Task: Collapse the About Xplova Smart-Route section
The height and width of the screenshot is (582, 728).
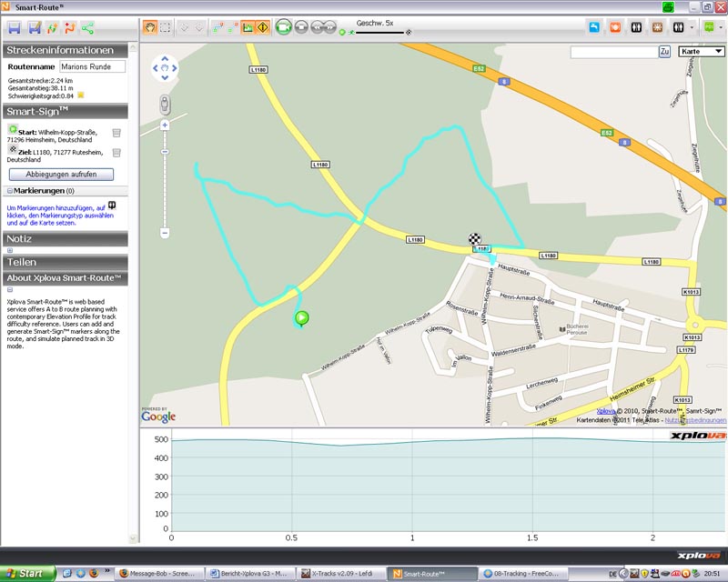Action: pyautogui.click(x=10, y=289)
